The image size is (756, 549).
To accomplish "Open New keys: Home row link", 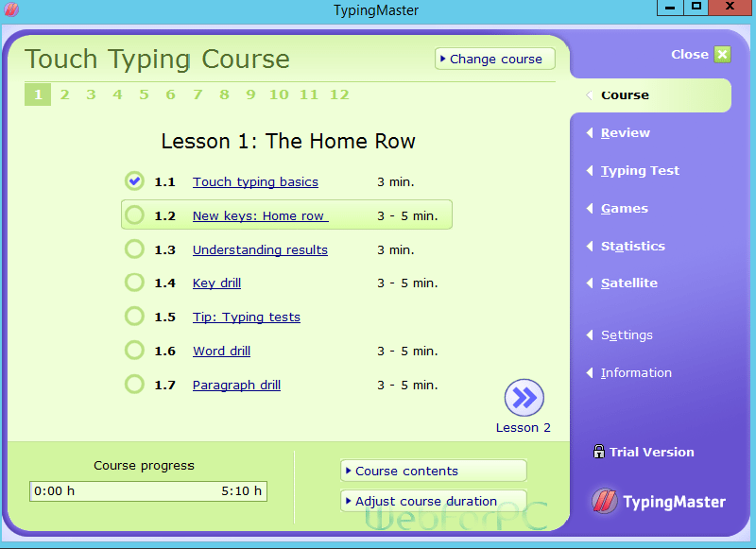I will [x=261, y=215].
